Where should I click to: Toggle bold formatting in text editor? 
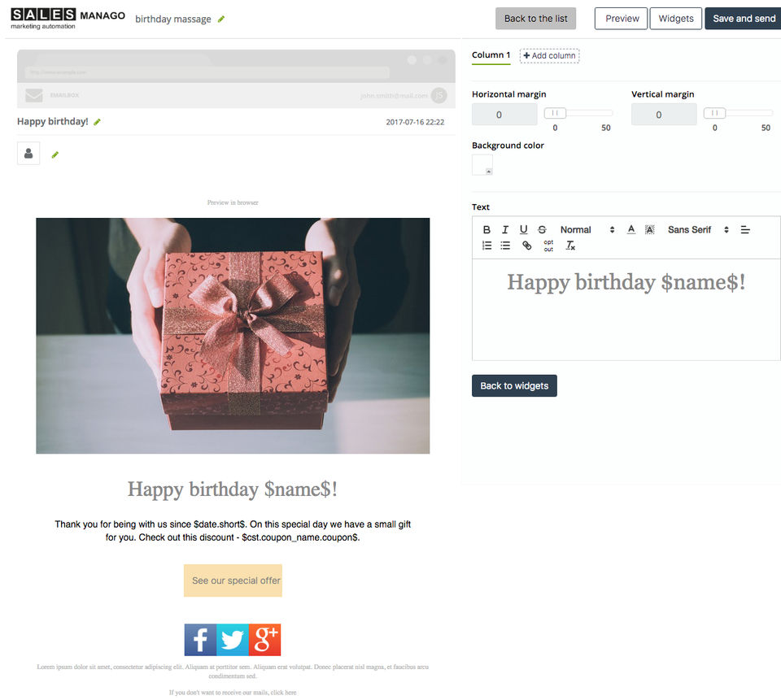486,229
